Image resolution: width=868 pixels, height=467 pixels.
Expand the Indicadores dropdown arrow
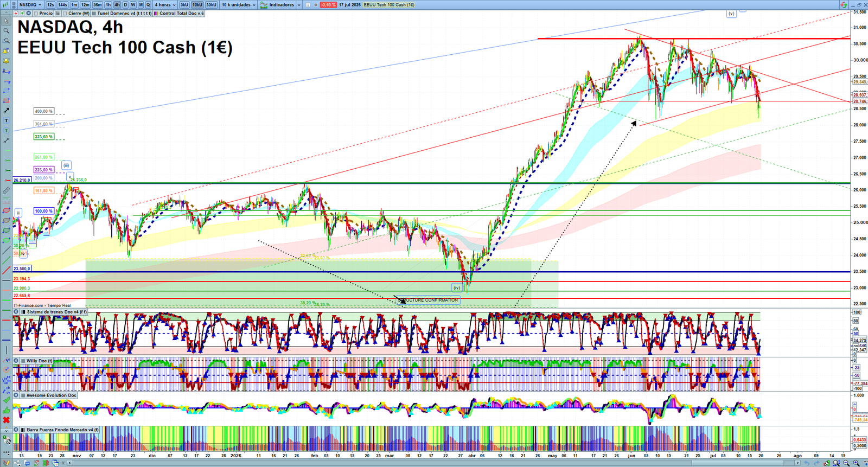tap(299, 5)
